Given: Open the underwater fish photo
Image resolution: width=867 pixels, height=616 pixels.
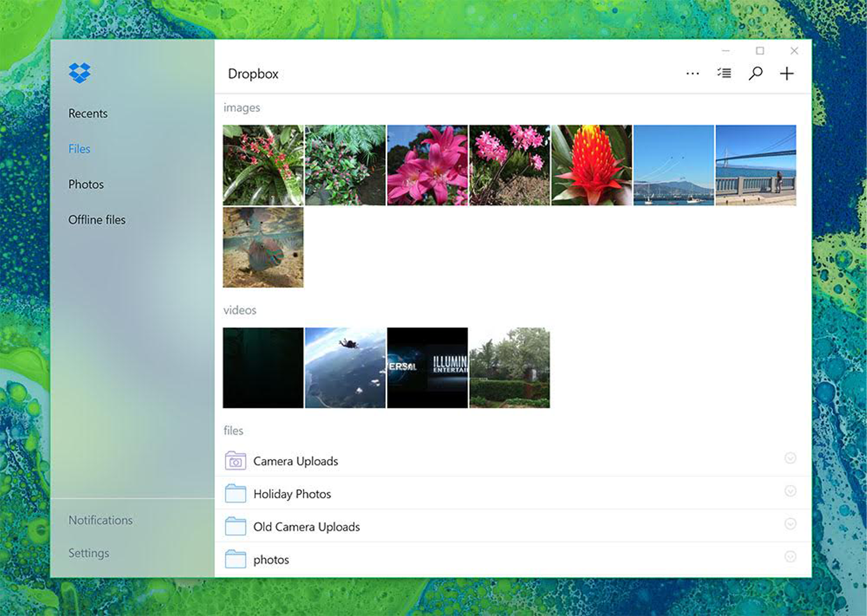Looking at the screenshot, I should pyautogui.click(x=263, y=247).
